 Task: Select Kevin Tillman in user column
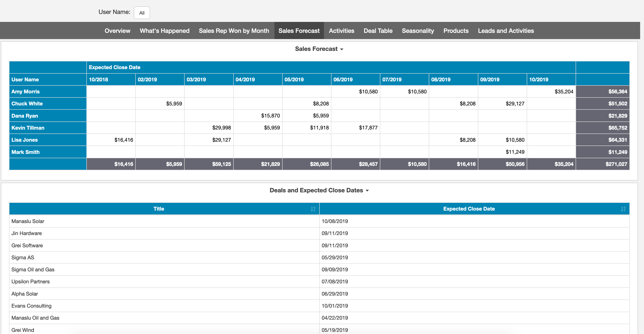(x=28, y=128)
